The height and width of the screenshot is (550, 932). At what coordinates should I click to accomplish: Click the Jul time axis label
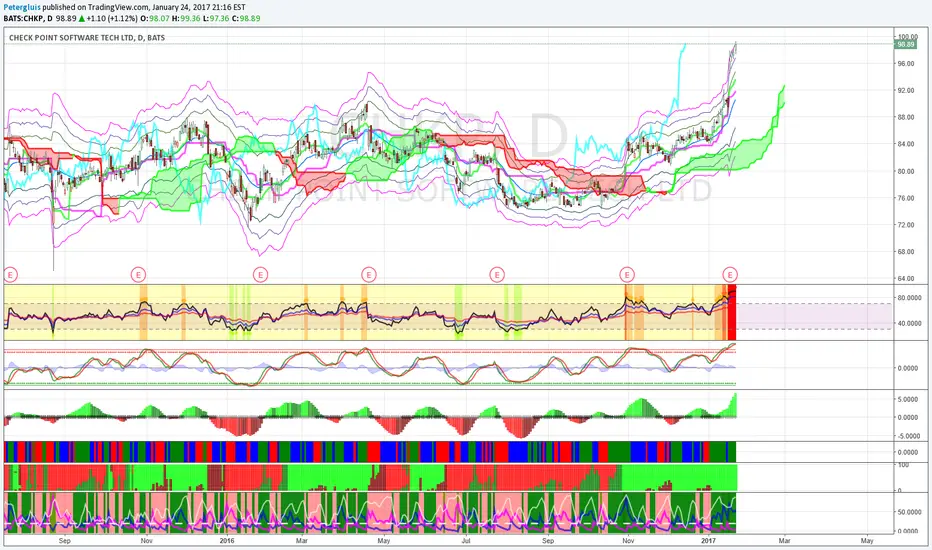click(x=466, y=541)
